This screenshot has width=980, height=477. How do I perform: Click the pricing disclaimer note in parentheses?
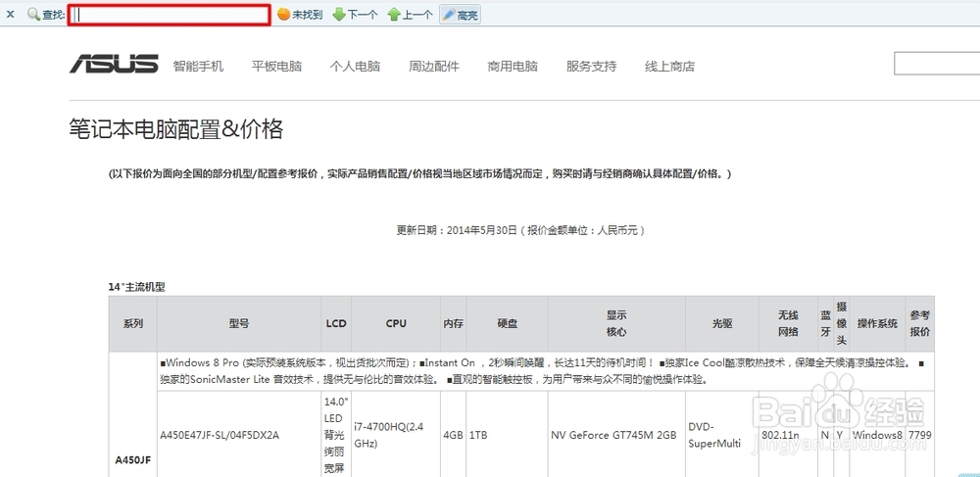tap(419, 174)
